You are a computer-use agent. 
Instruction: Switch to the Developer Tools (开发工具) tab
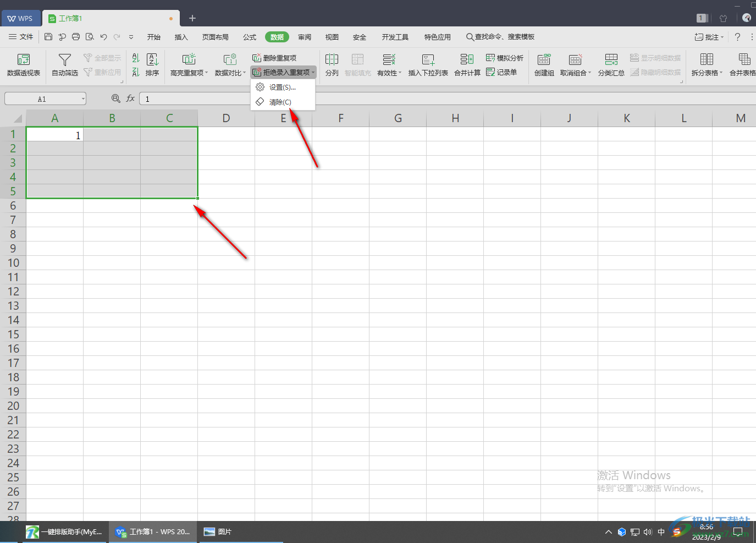coord(395,37)
